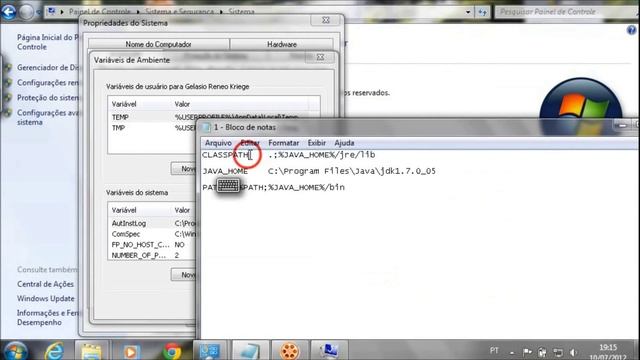Click Sistema e Segurança breadcrumb
The width and height of the screenshot is (640, 360).
[x=180, y=11]
